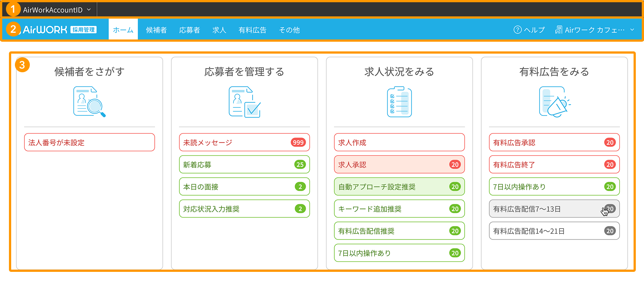Click the 20 badge on 有料広告配信14〜21日
This screenshot has width=644, height=286.
pyautogui.click(x=610, y=231)
